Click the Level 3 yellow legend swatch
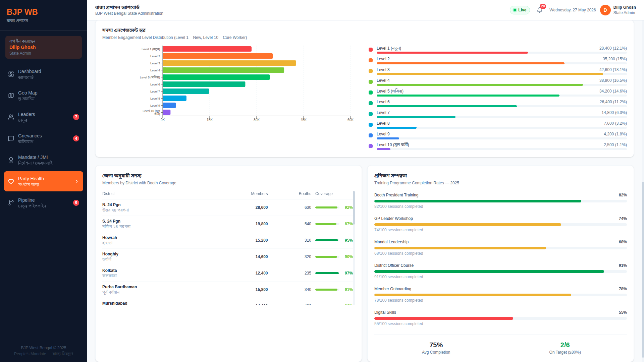 (371, 71)
